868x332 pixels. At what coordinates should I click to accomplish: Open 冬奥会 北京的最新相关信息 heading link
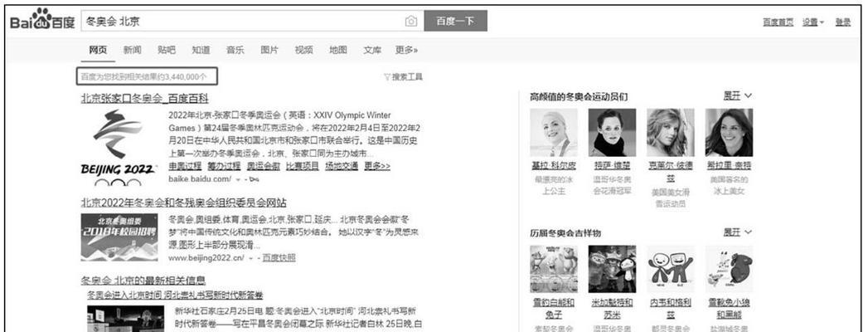[143, 281]
